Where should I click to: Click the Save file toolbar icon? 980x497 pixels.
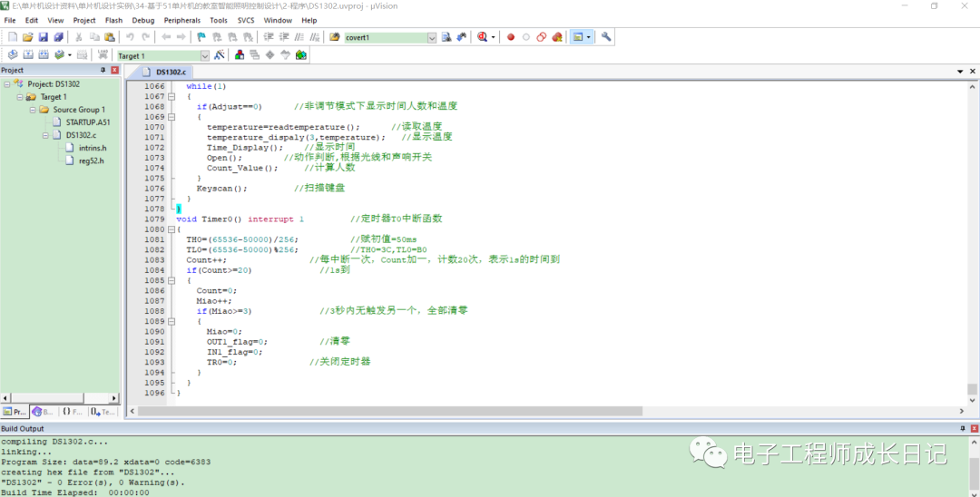[x=43, y=37]
